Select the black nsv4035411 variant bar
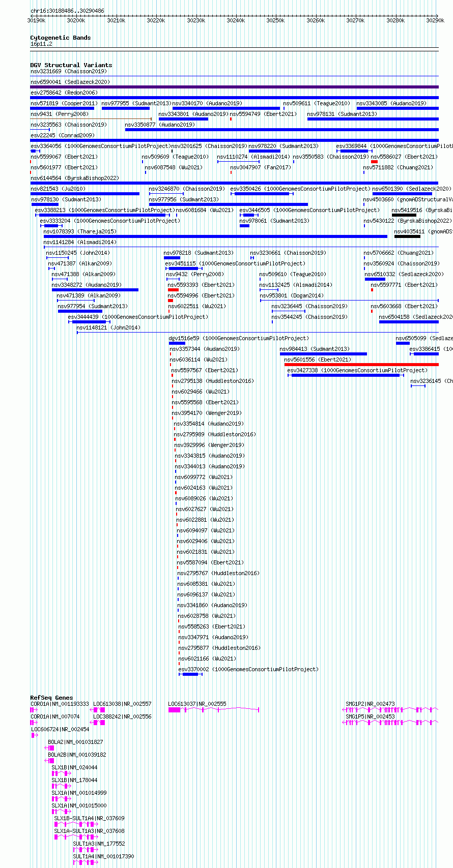This screenshot has width=453, height=868. pos(408,236)
